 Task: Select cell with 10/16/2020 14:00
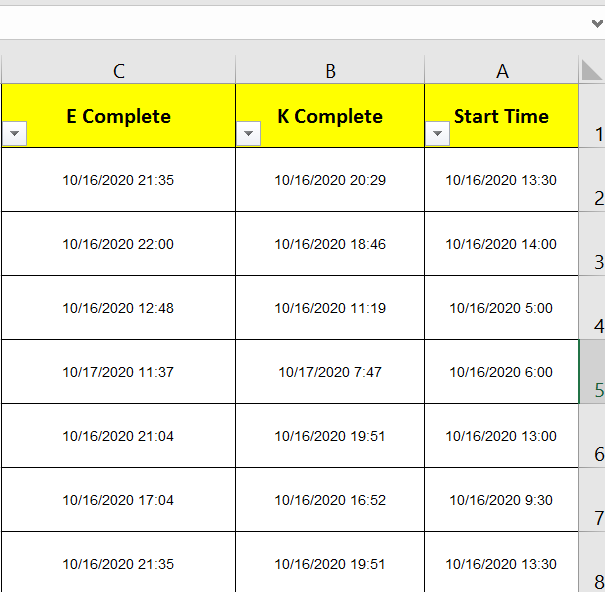coord(502,244)
